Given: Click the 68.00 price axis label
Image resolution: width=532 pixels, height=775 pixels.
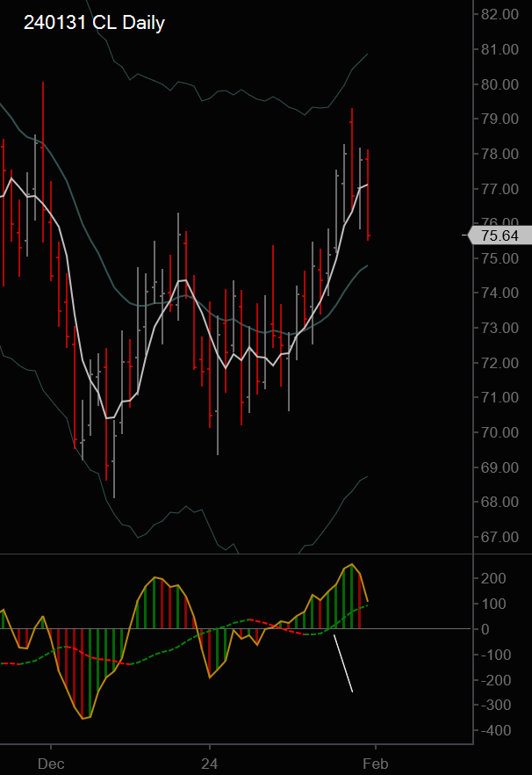Looking at the screenshot, I should point(500,503).
